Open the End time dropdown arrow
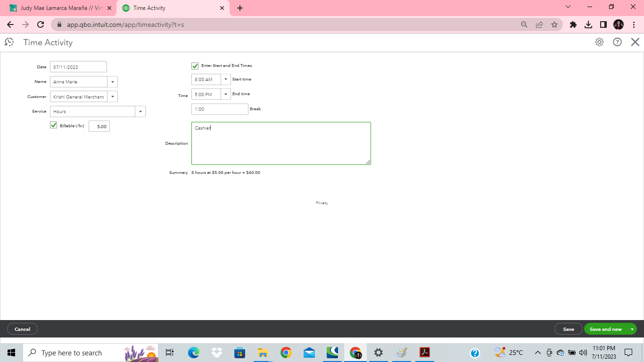This screenshot has width=644, height=362. (226, 94)
